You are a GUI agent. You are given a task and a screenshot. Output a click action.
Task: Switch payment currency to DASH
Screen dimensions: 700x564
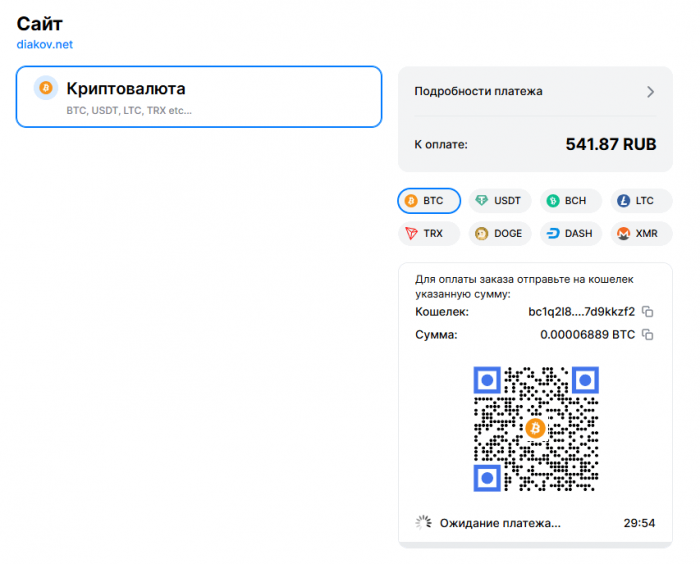(x=571, y=233)
